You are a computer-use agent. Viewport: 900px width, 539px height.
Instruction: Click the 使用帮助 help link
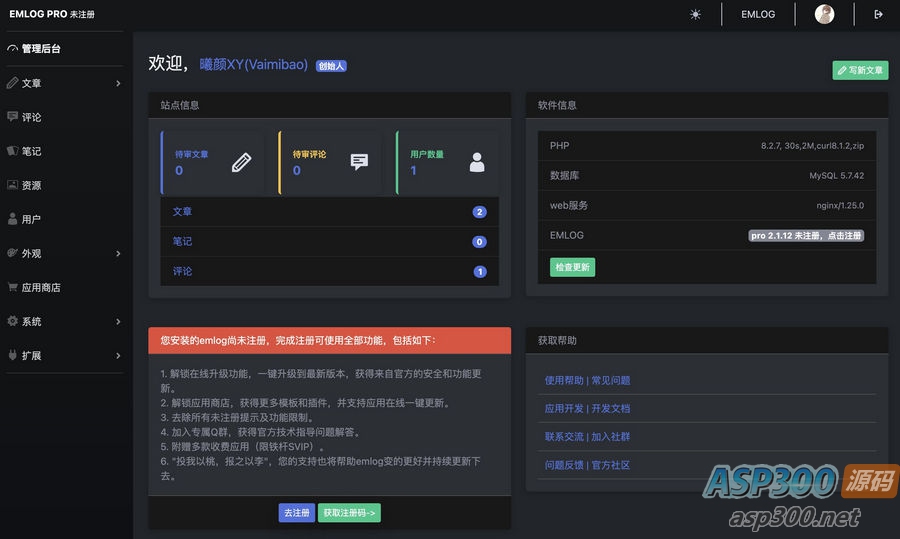(564, 380)
